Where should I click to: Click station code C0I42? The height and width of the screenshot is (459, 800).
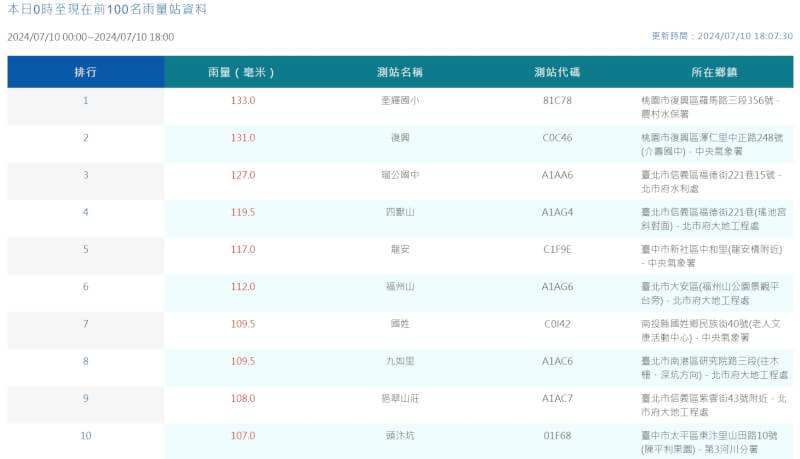coord(557,324)
